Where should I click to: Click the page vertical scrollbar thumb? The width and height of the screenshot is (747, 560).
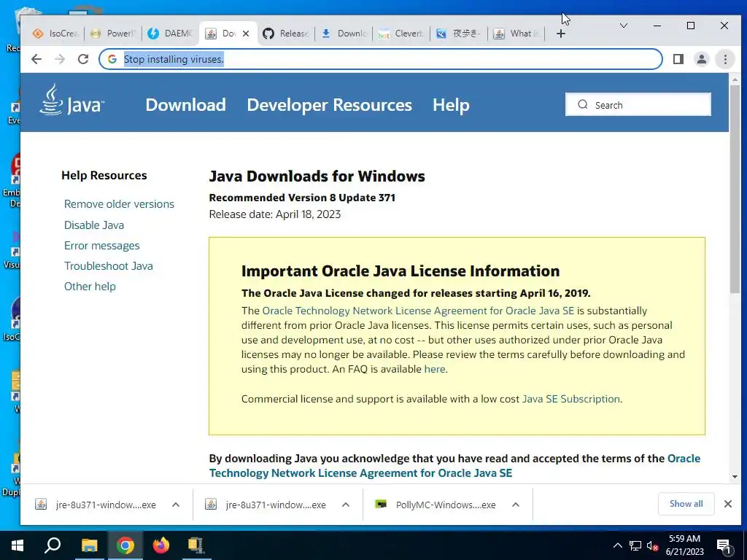735,190
